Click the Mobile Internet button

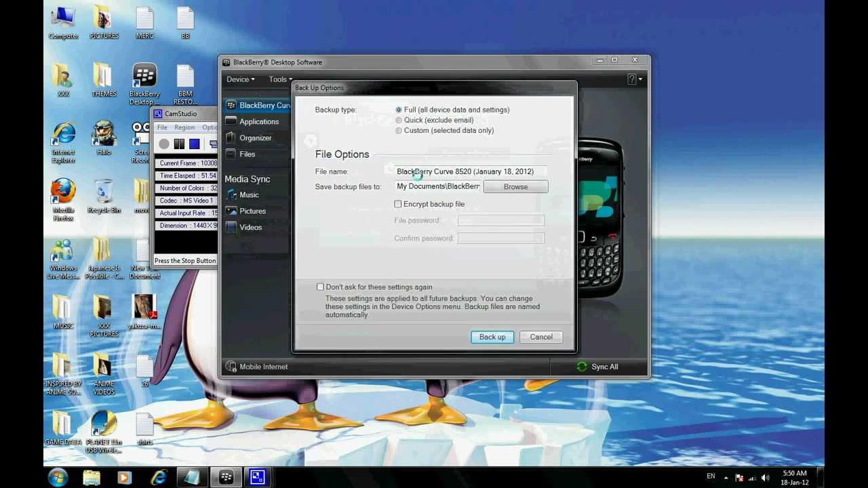(257, 367)
